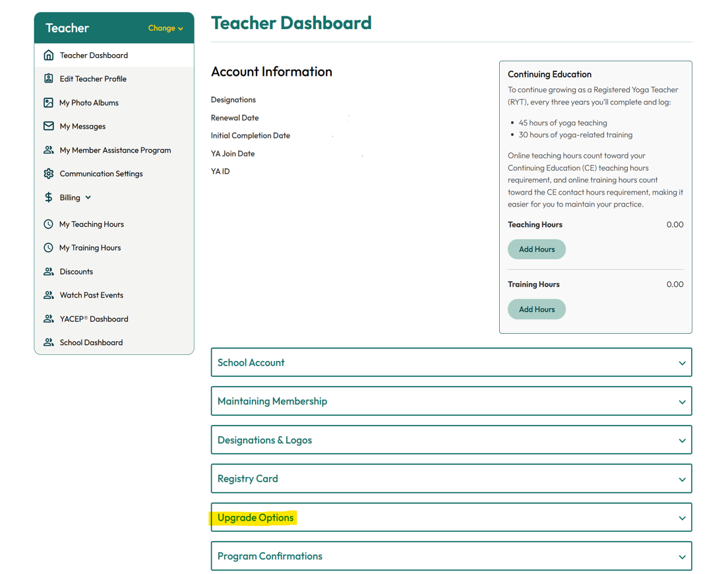This screenshot has width=728, height=574.
Task: Click the people icon beside YACEP Dashboard
Action: click(x=48, y=319)
